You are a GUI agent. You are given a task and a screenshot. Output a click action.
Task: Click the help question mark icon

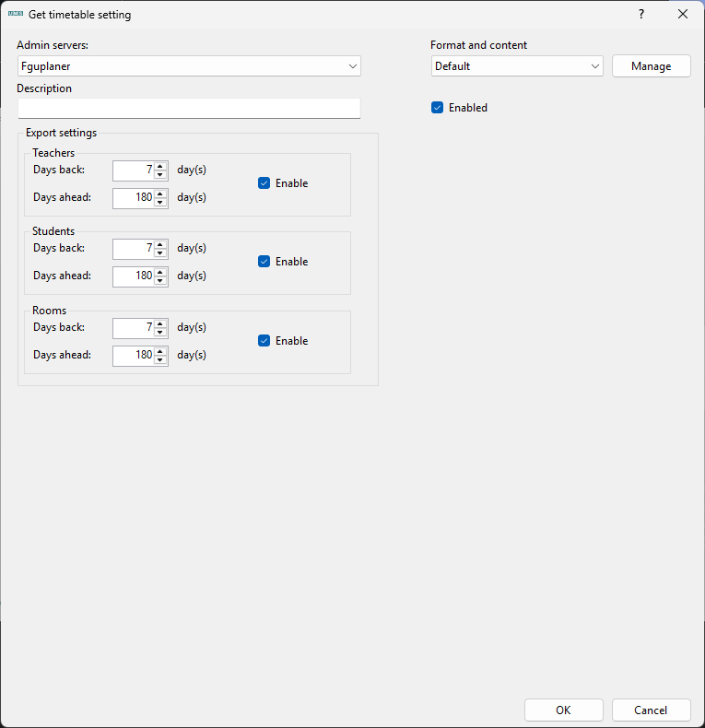click(640, 14)
